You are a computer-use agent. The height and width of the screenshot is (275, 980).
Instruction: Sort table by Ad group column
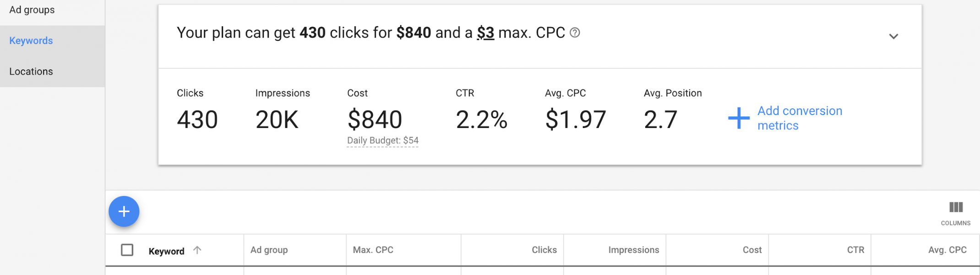[269, 250]
